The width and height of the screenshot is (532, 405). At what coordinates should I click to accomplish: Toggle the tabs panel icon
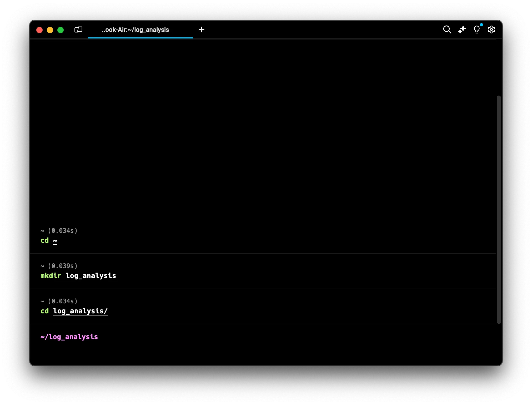coord(78,29)
